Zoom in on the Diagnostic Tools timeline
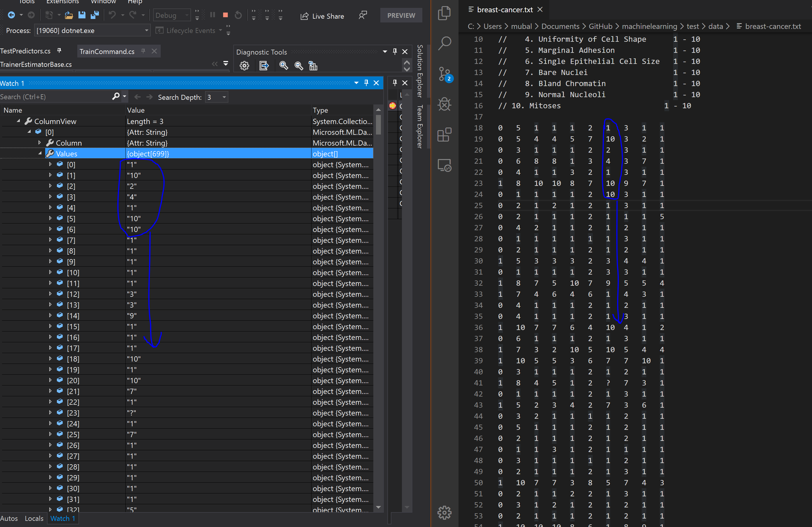This screenshot has height=527, width=812. point(283,66)
